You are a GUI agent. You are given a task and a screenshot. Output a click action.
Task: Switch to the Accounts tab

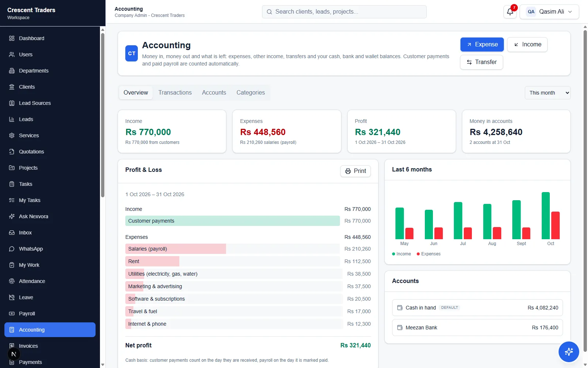click(x=214, y=93)
